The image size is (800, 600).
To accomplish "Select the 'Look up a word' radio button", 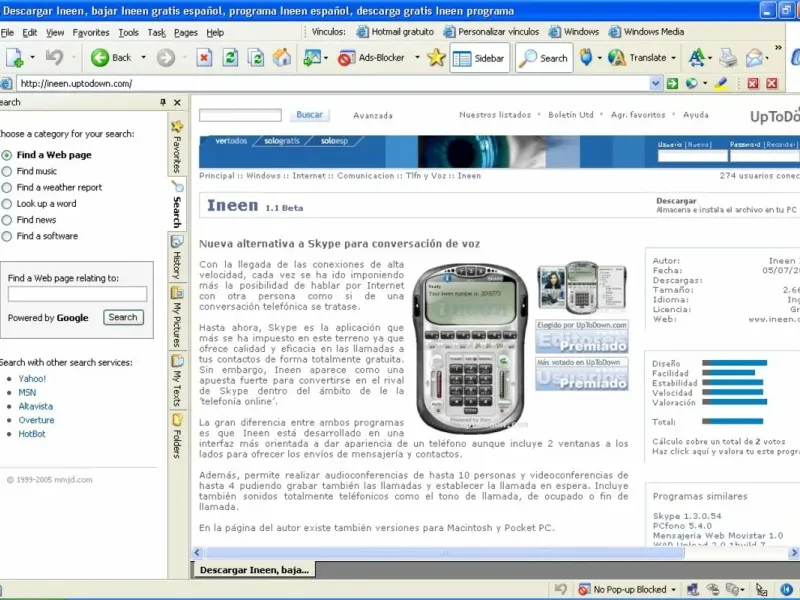I will click(7, 204).
